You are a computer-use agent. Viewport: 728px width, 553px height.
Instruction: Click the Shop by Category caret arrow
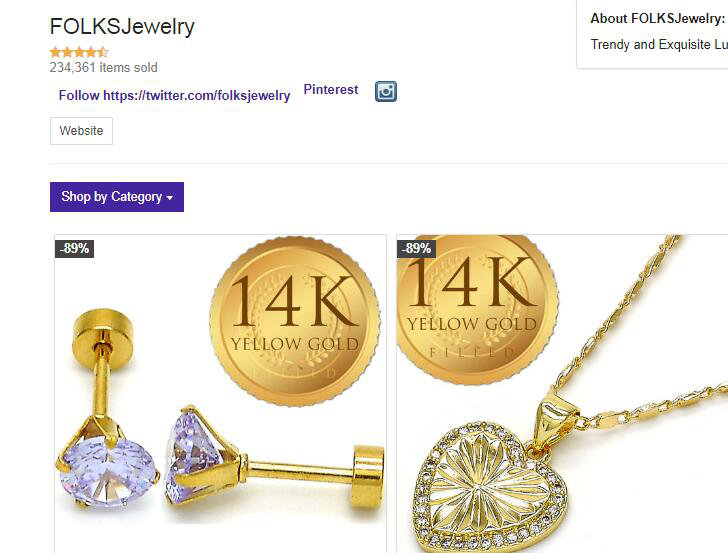[170, 198]
